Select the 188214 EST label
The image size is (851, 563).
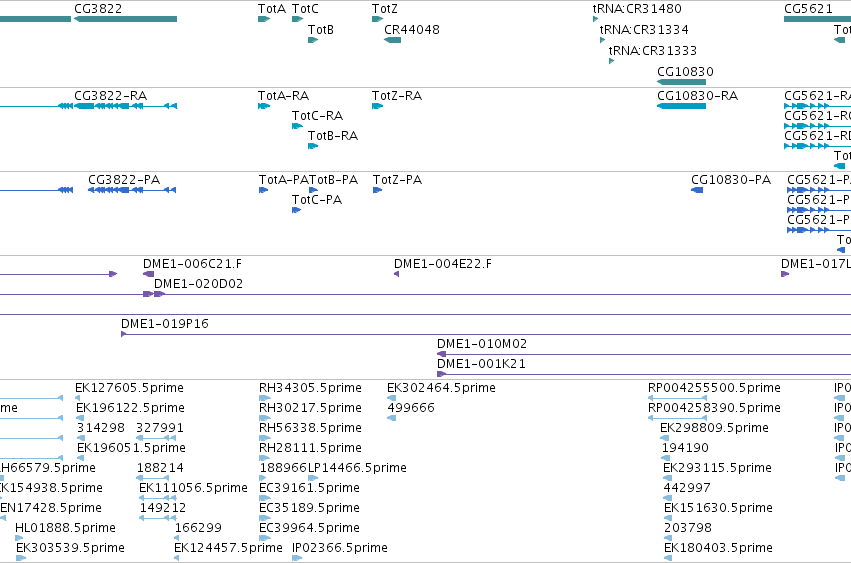tap(160, 468)
